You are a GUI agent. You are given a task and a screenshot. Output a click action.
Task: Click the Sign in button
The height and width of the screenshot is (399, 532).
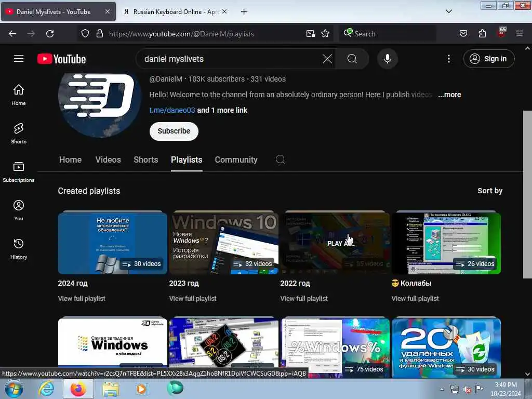489,59
